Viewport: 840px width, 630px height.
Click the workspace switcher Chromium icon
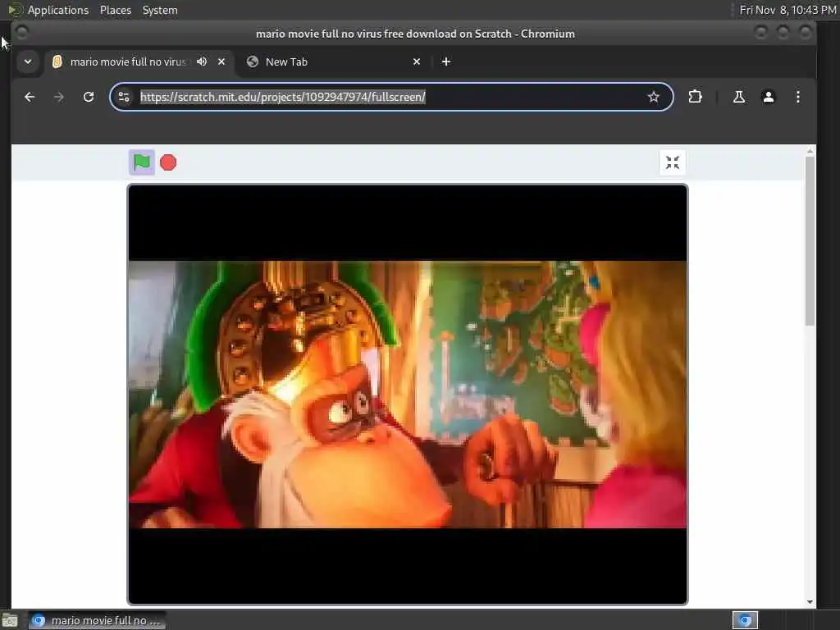(x=745, y=620)
